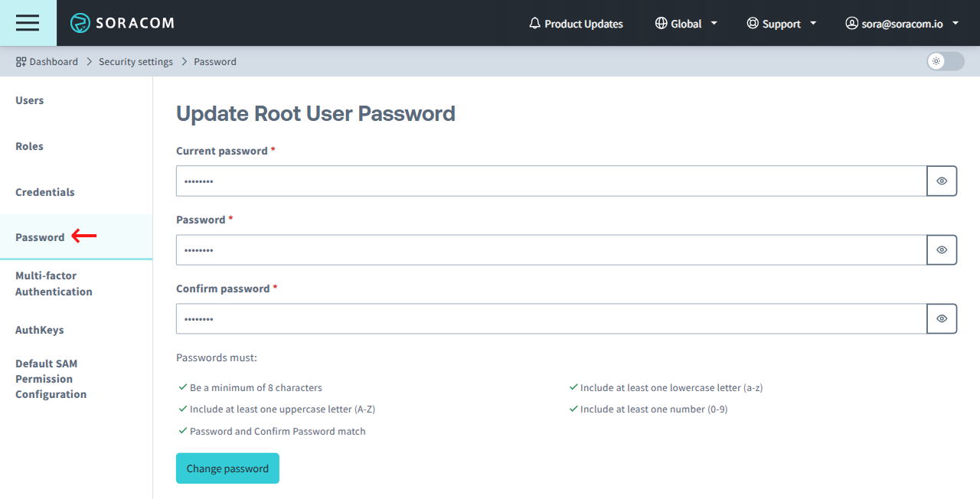Click the Global globe icon
The width and height of the screenshot is (980, 499).
click(x=659, y=23)
